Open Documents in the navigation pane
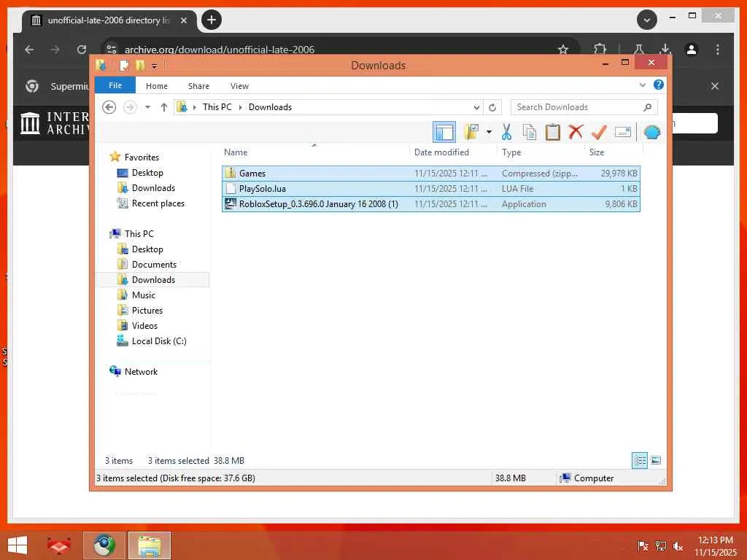The height and width of the screenshot is (560, 747). (154, 264)
